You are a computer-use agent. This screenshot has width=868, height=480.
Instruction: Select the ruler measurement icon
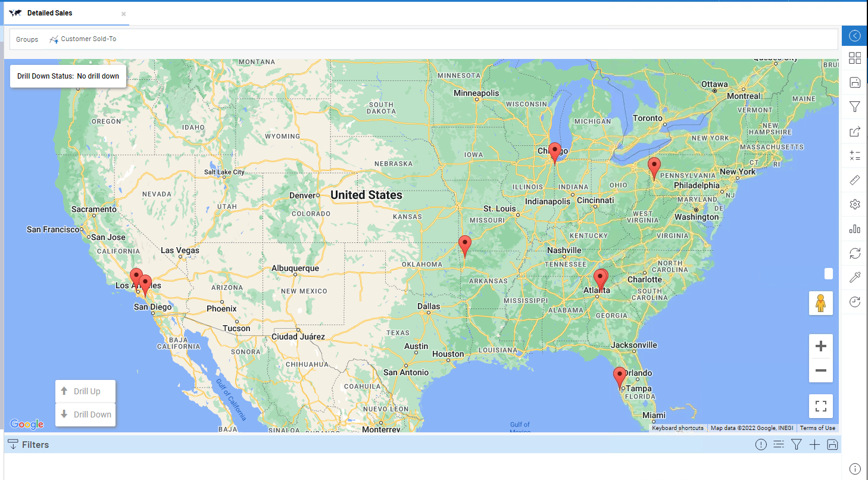pyautogui.click(x=854, y=179)
